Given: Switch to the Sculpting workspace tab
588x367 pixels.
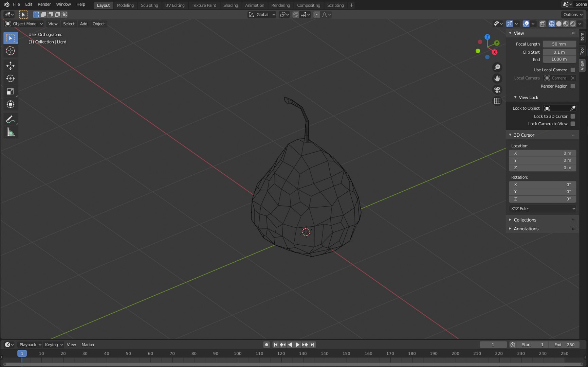Looking at the screenshot, I should pos(149,5).
